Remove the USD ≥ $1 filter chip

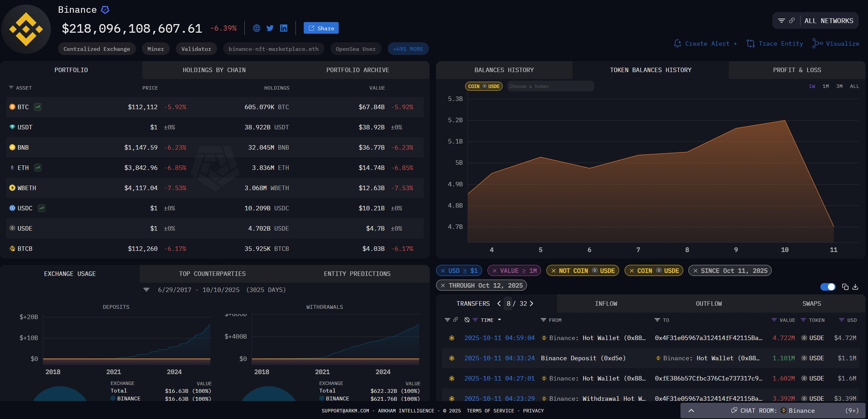[x=443, y=271]
